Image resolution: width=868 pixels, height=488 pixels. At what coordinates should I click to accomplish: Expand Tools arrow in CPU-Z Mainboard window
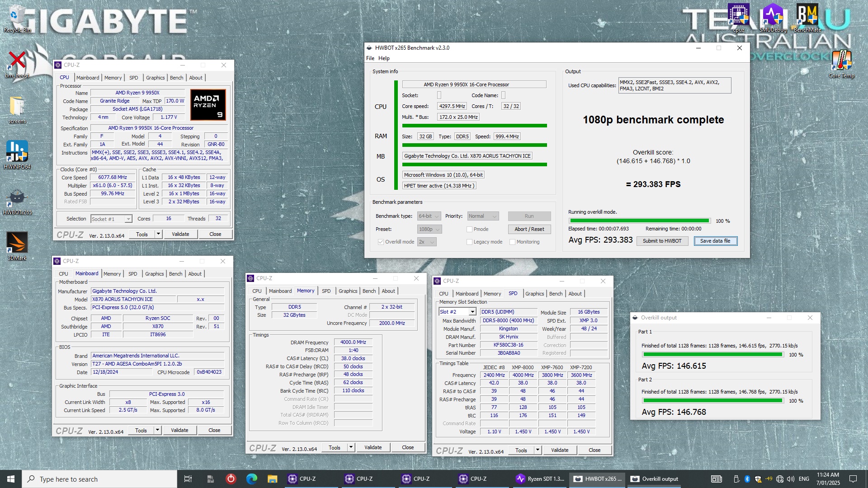tap(157, 430)
